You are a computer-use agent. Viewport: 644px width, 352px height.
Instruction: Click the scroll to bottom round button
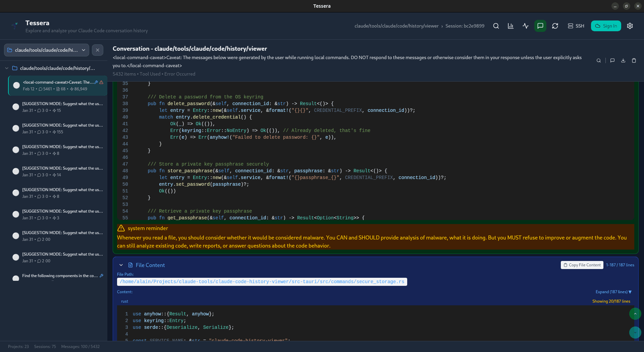point(635,333)
